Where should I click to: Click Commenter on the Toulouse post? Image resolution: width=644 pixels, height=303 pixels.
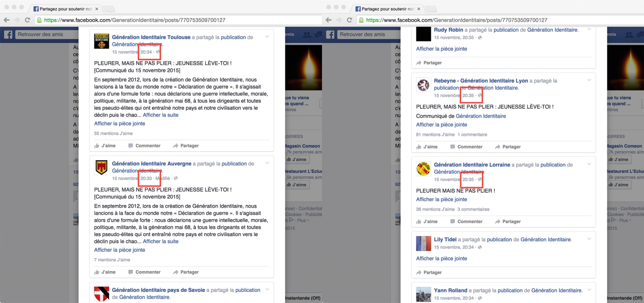coord(144,146)
